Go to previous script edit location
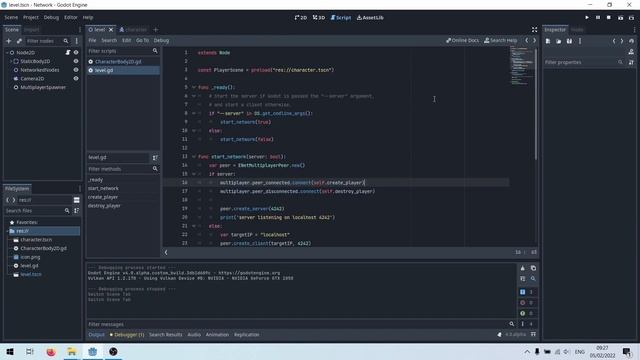 (527, 40)
